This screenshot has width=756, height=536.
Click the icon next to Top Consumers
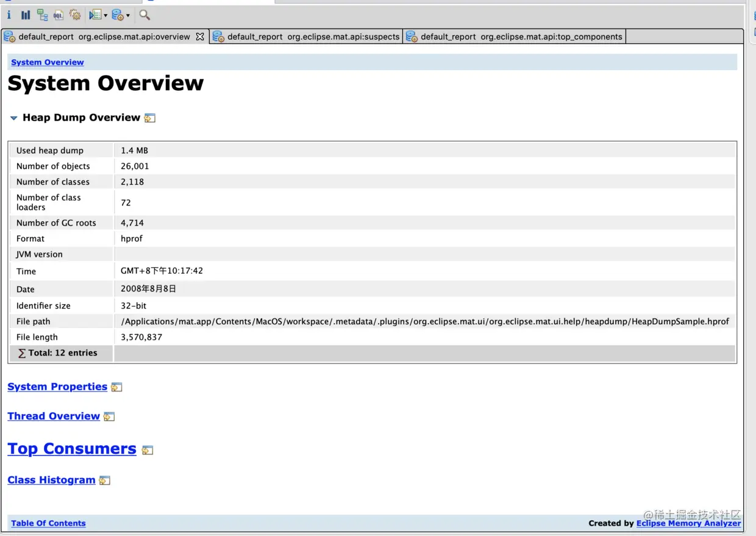148,450
